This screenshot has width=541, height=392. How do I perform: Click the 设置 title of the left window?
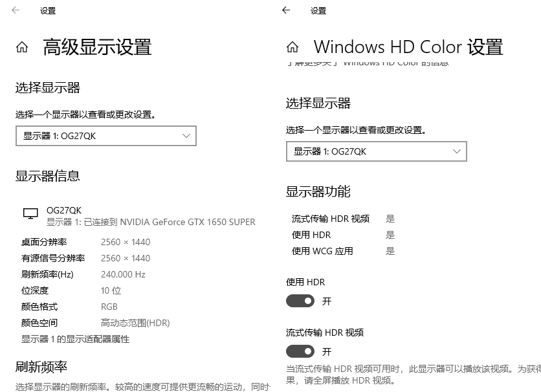[48, 11]
